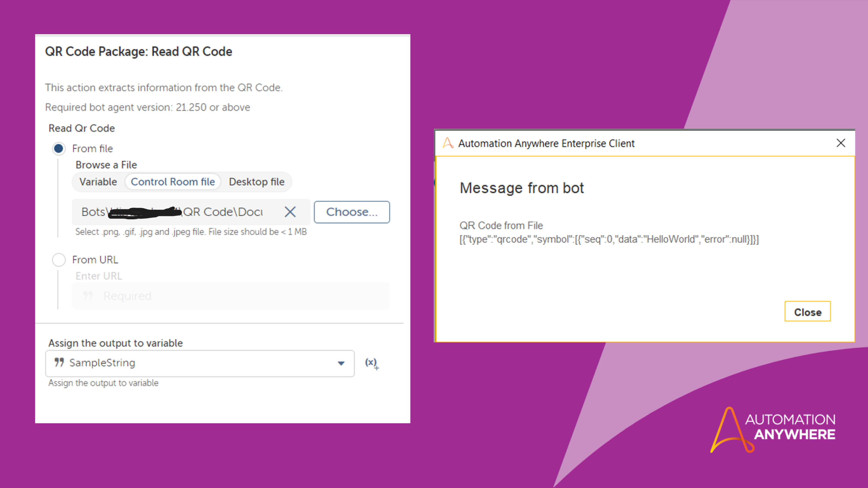
Task: Switch to the Desktop file tab
Action: point(256,182)
